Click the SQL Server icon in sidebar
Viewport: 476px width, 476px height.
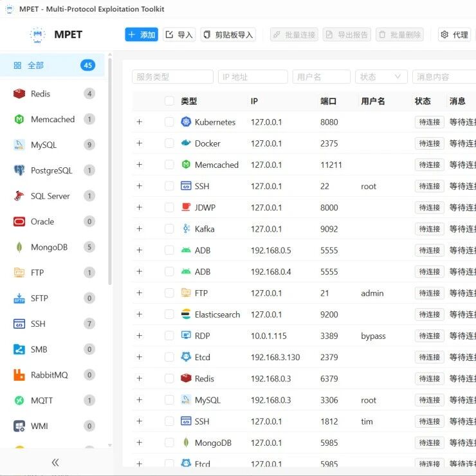pos(19,196)
